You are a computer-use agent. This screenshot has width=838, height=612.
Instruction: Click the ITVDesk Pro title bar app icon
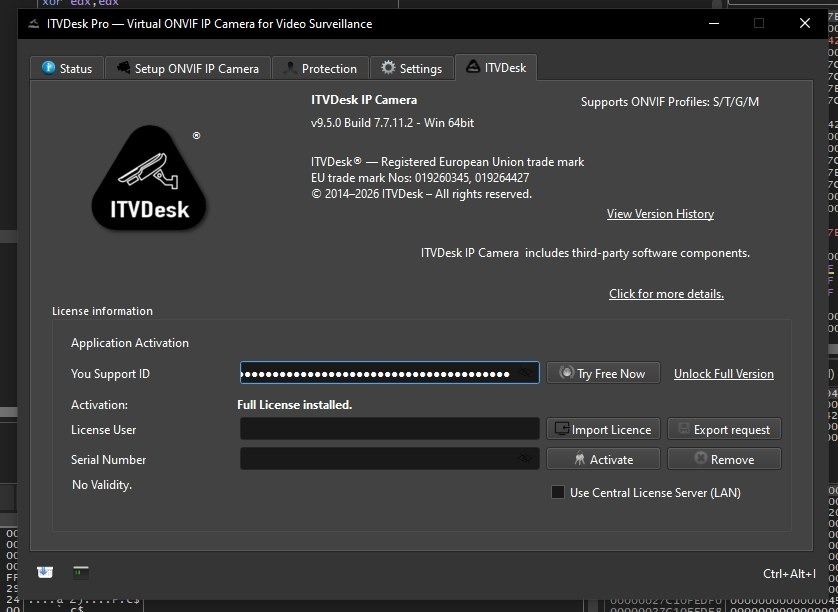tap(33, 23)
